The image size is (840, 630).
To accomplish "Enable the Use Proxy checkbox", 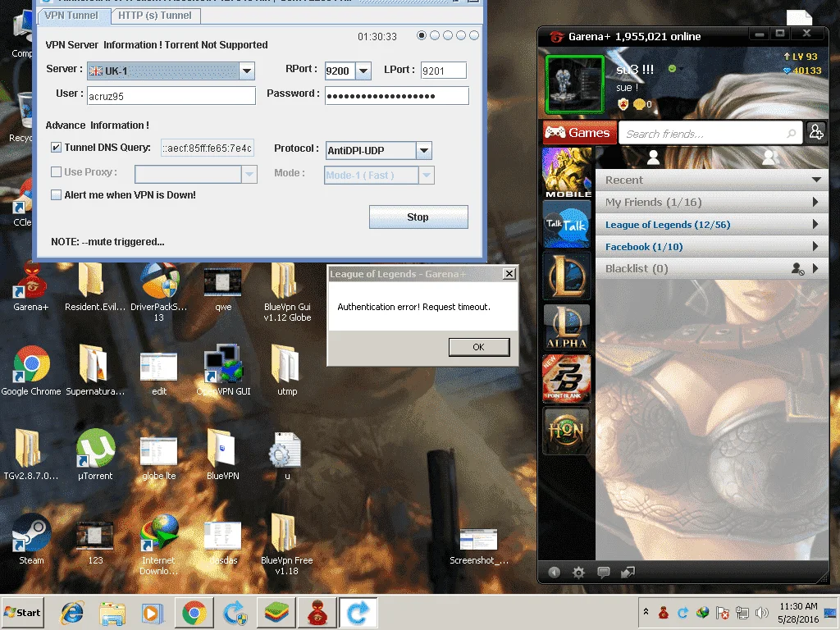I will [57, 172].
